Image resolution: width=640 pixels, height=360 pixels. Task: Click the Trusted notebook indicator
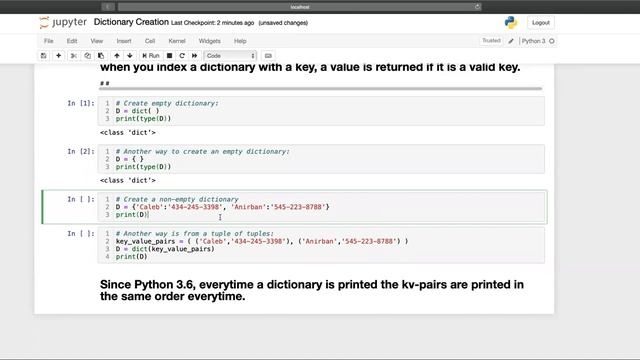tap(491, 40)
